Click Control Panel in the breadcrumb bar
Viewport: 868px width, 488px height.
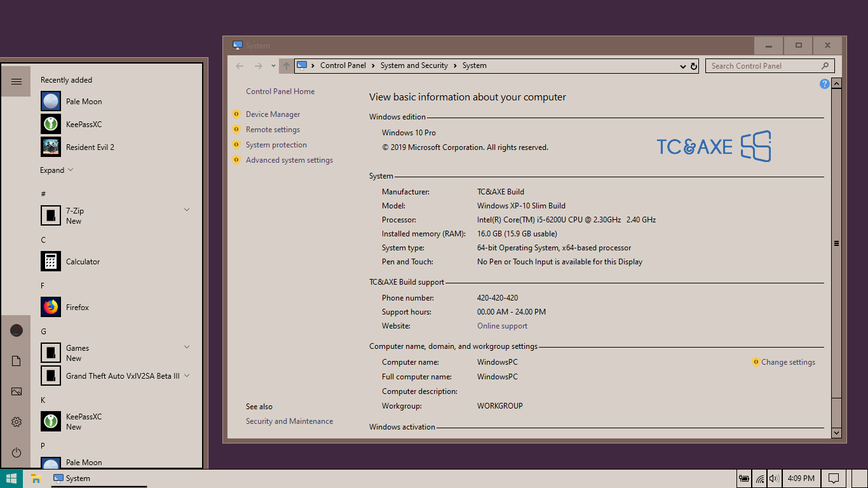click(x=343, y=65)
